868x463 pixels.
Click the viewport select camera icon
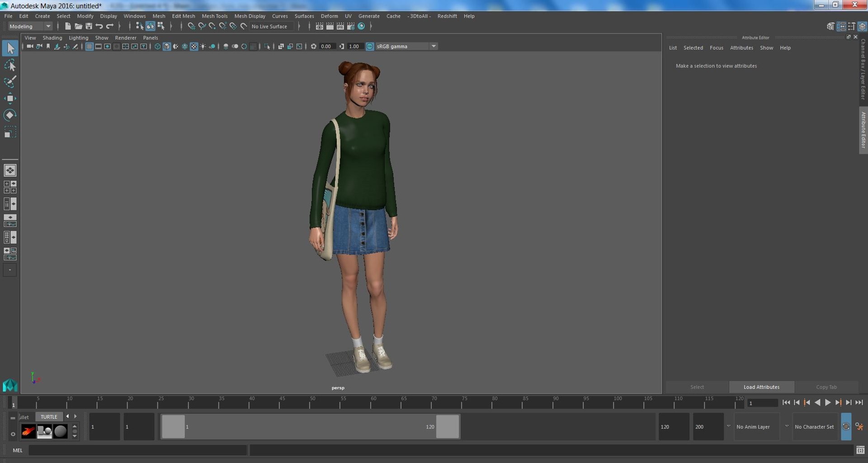point(29,46)
